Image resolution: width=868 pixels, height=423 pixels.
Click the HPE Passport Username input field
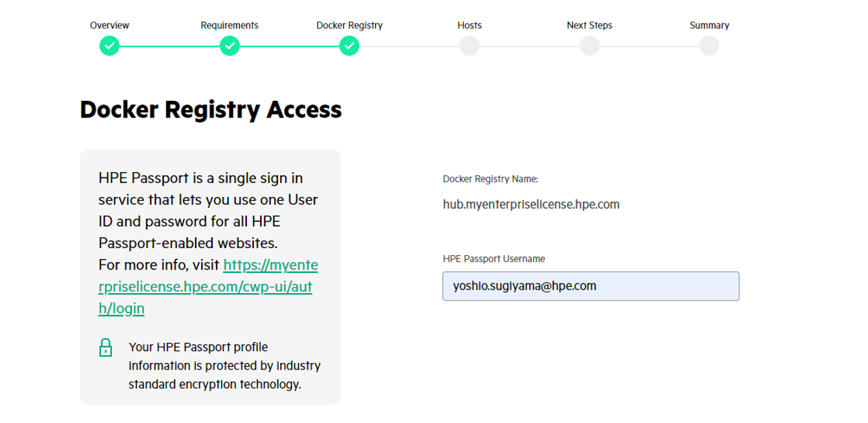point(591,286)
